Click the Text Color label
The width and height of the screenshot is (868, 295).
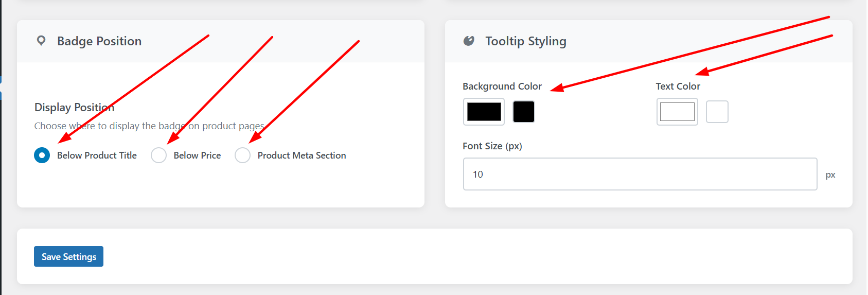pos(678,86)
